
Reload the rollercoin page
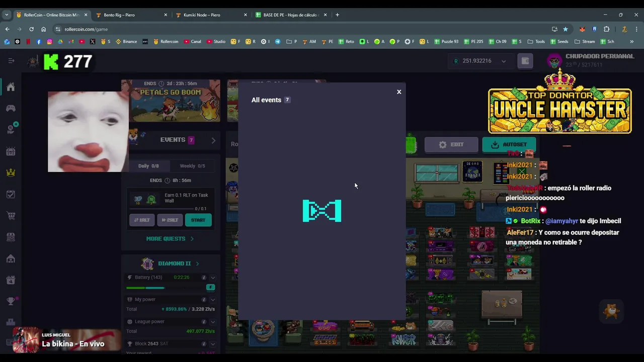31,29
